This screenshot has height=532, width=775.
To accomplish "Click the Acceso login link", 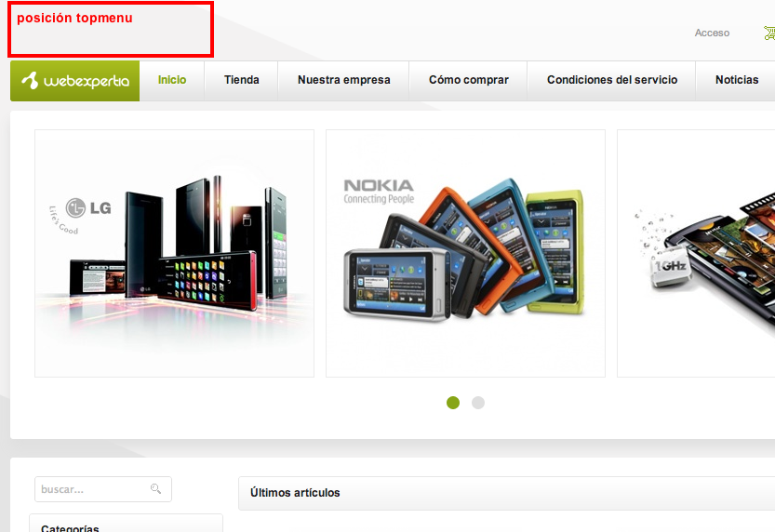I will coord(712,33).
